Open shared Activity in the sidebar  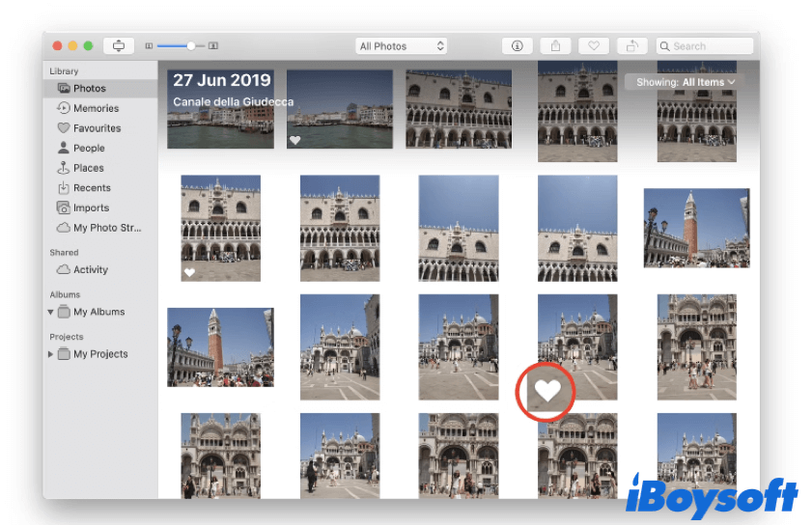tap(91, 270)
